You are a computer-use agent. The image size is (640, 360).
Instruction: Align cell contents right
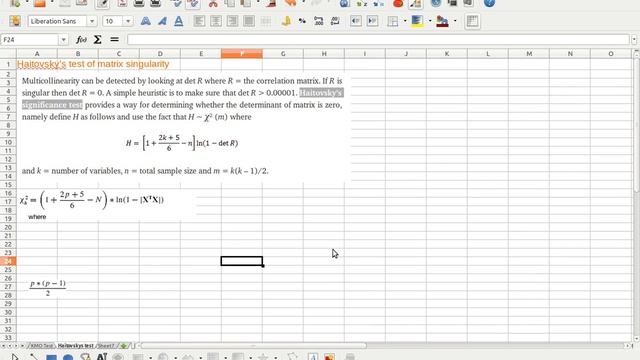232,21
